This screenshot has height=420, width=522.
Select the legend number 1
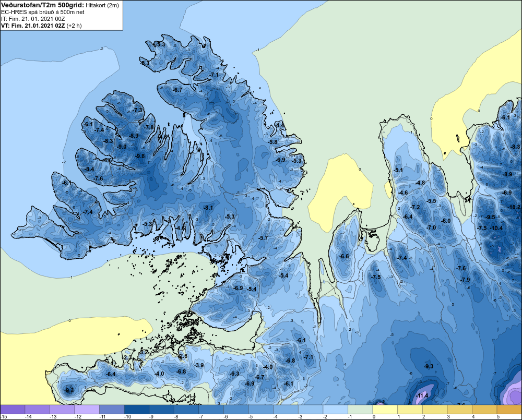point(399,417)
